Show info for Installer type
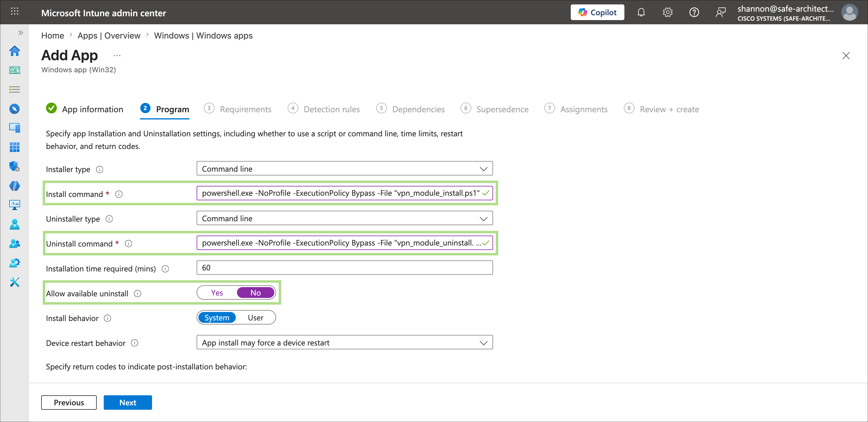The width and height of the screenshot is (868, 422). (x=99, y=169)
